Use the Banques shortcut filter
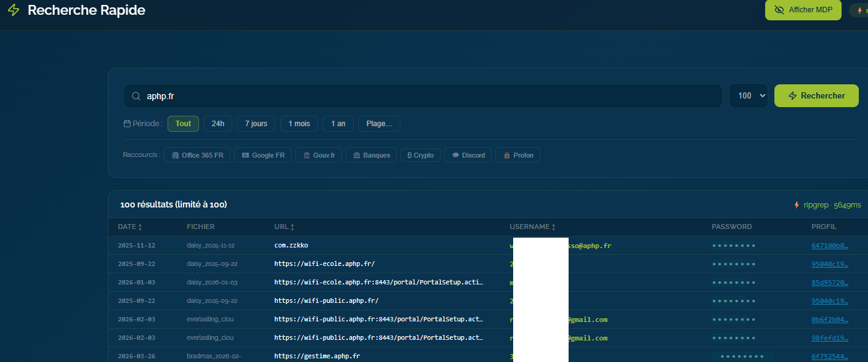This screenshot has width=868, height=362. point(371,155)
